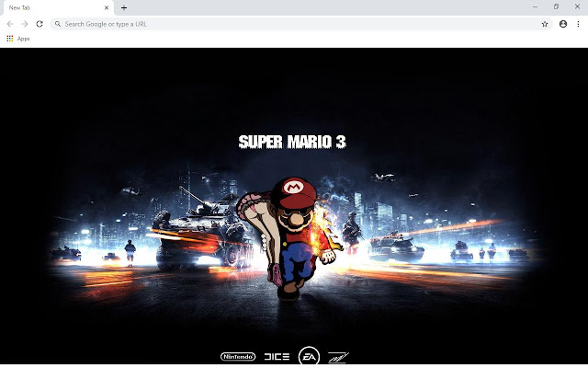Click the DICE logo at the bottom

tap(277, 356)
